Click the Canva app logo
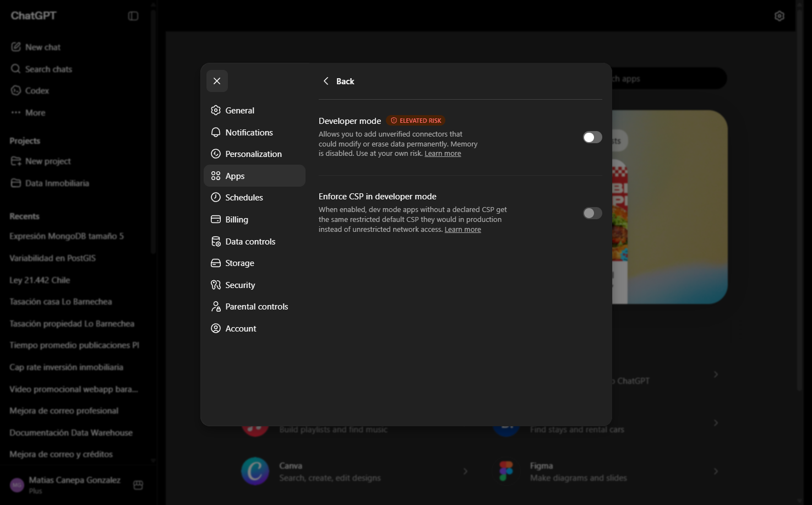 255,471
